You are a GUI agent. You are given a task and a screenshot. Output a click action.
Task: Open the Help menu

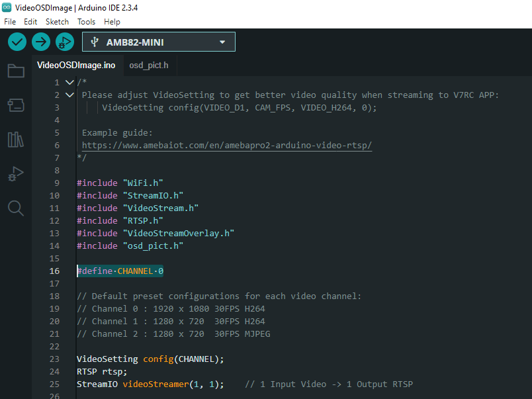(112, 22)
